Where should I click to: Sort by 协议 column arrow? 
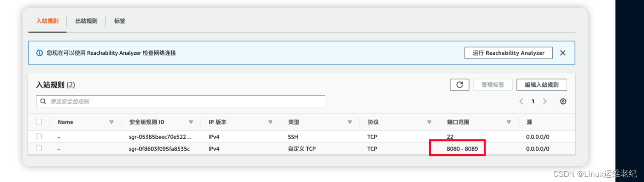[429, 122]
